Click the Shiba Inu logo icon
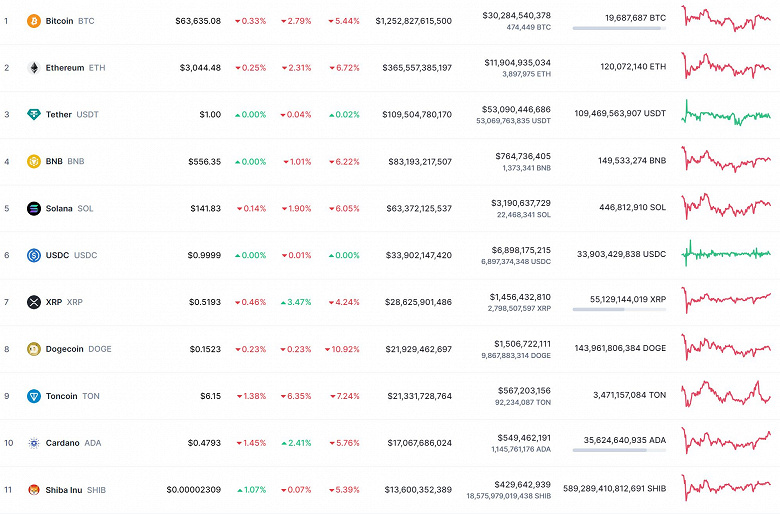Screen dimensions: 780x514 [33, 490]
